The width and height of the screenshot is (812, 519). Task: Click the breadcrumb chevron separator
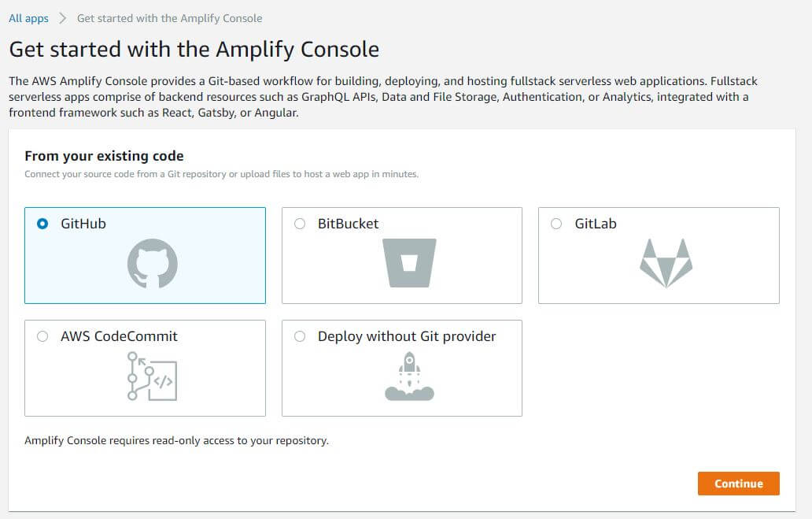tap(61, 17)
